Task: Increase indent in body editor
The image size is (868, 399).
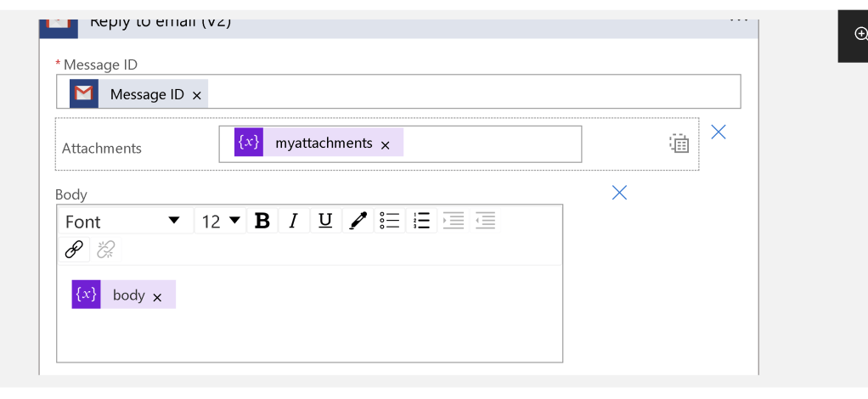Action: pos(453,221)
